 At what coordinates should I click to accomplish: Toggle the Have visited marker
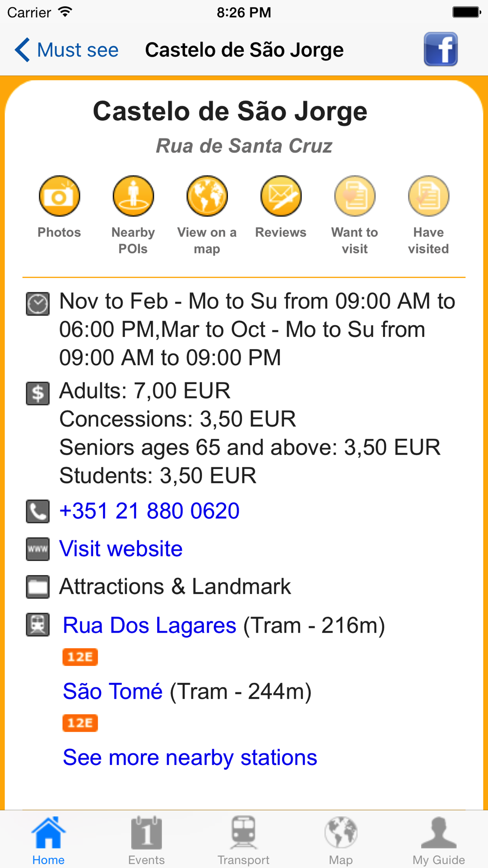428,196
